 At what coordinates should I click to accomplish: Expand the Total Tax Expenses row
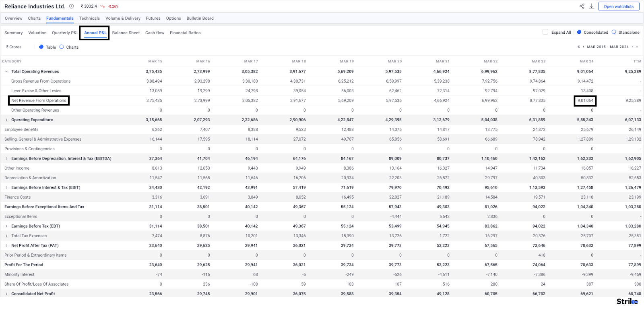tap(6, 236)
